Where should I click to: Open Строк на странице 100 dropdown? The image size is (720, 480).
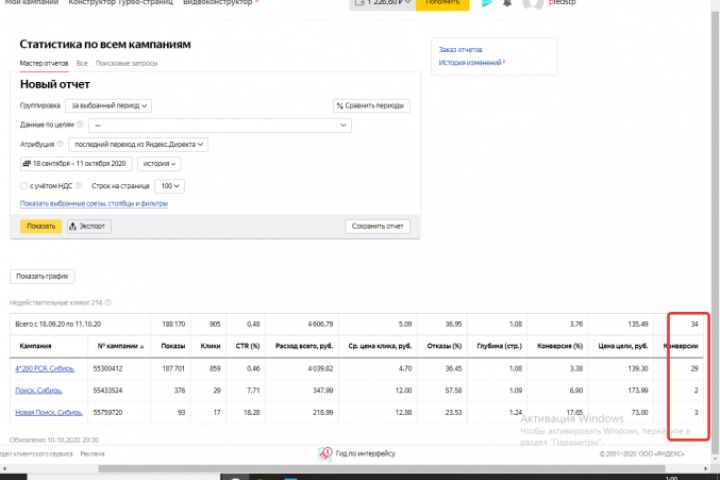pos(170,186)
